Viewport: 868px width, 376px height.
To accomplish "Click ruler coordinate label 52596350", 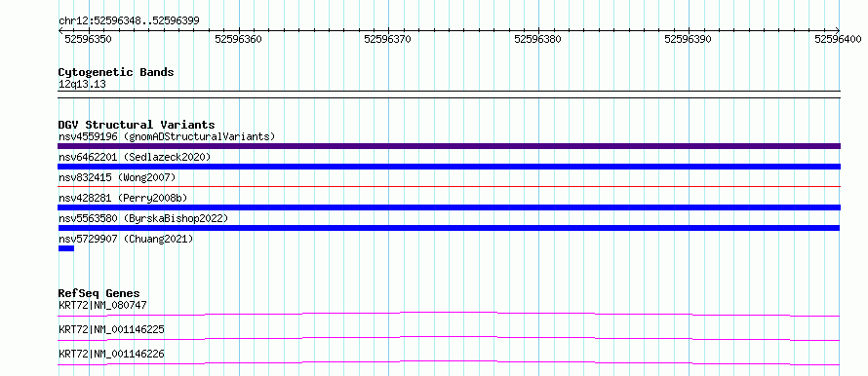I will click(x=89, y=39).
